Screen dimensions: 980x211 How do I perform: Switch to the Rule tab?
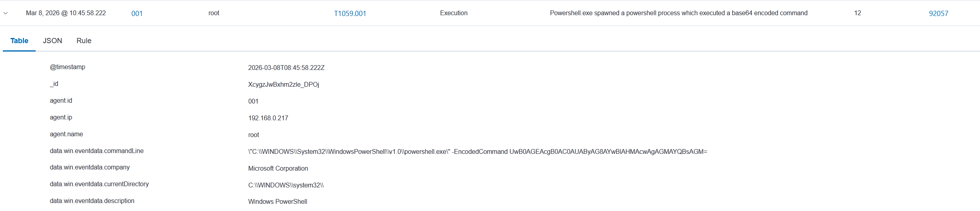click(84, 41)
